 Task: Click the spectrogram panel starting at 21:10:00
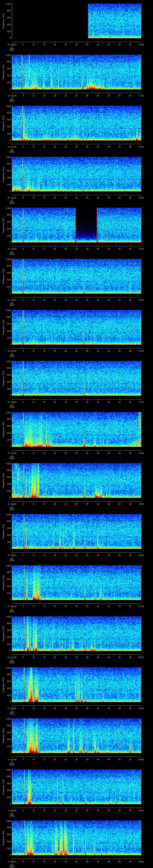[x=77, y=72]
